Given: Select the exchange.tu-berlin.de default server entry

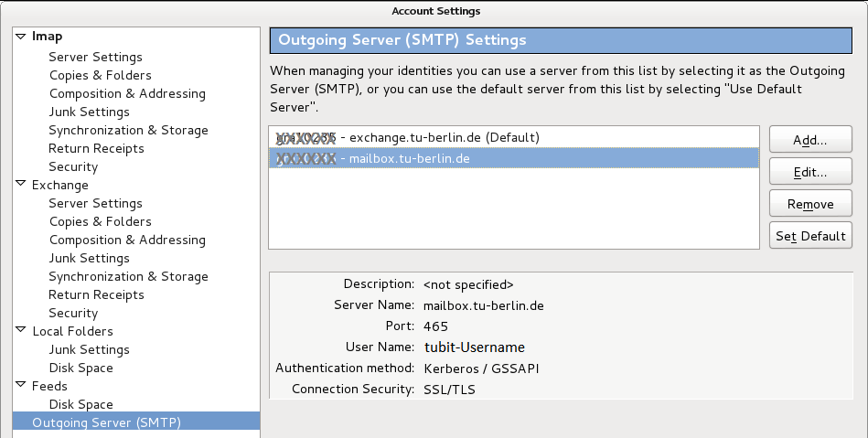Looking at the screenshot, I should click(x=512, y=137).
